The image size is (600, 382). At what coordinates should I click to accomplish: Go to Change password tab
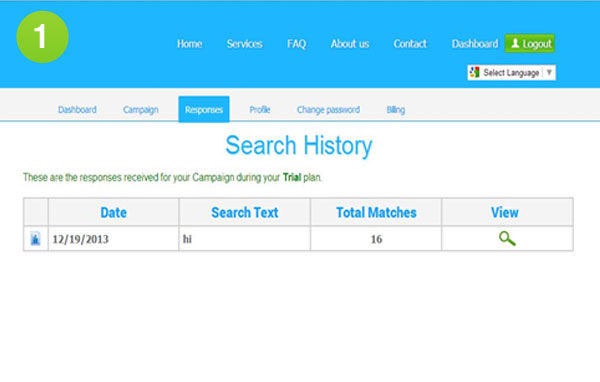coord(328,110)
